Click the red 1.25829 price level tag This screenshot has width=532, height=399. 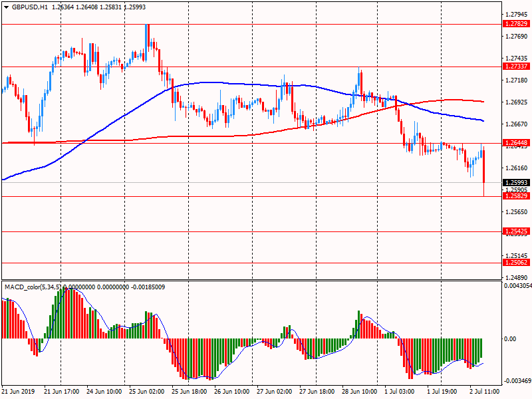517,196
